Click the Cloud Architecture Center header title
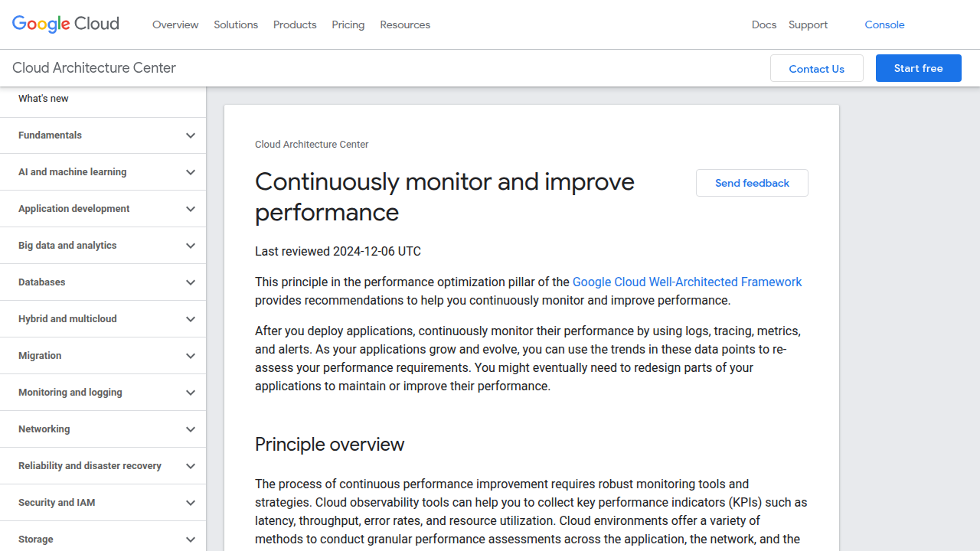This screenshot has height=551, width=980. click(x=94, y=67)
